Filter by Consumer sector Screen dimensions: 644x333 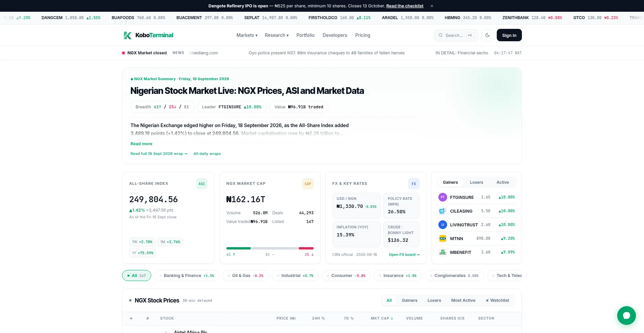coord(346,276)
